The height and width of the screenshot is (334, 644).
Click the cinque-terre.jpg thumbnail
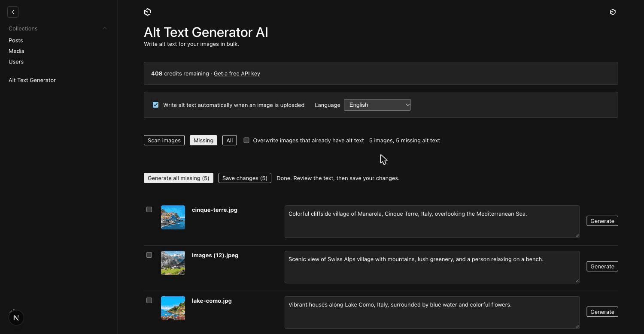tap(173, 217)
